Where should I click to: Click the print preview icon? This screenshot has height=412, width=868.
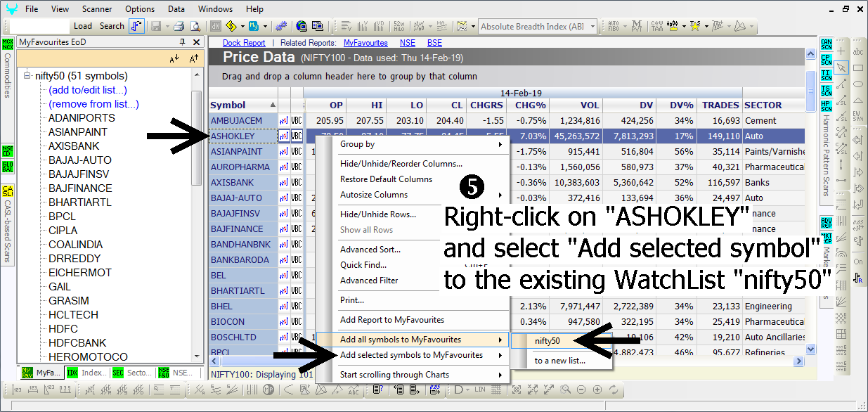[195, 26]
